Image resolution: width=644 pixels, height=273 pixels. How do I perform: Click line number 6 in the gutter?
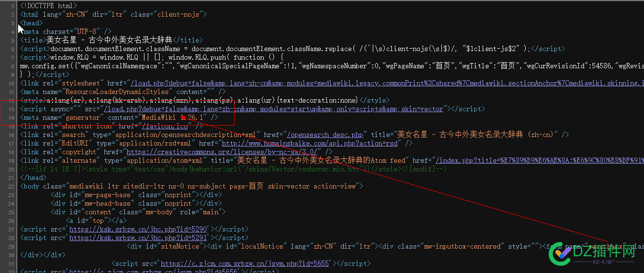[x=12, y=49]
